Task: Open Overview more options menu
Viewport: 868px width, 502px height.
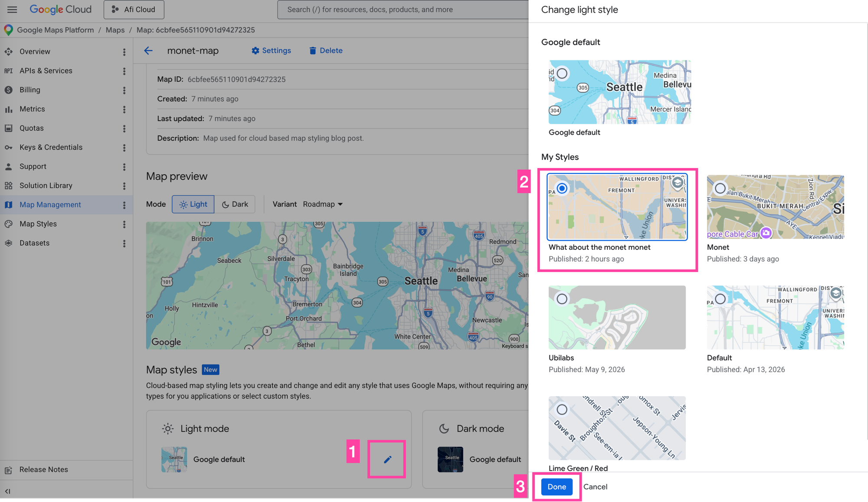Action: pos(124,52)
